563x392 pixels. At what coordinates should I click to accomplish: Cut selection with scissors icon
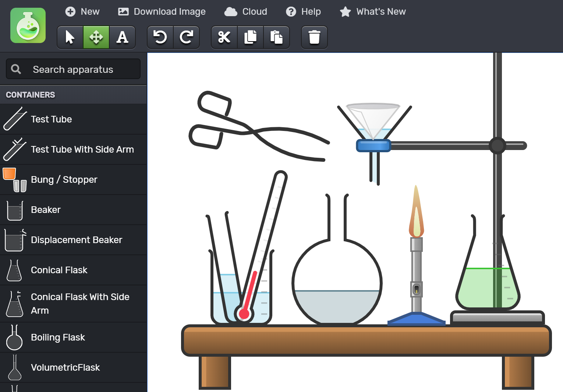pos(224,37)
